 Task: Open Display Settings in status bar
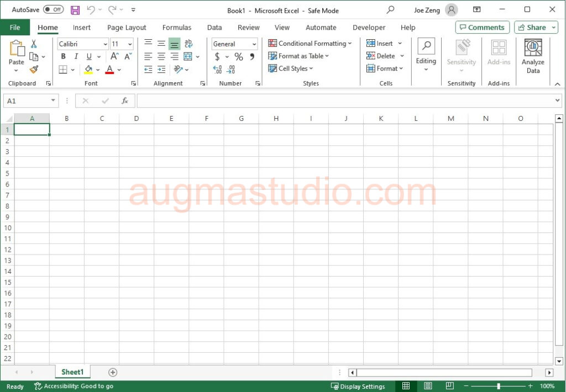point(358,386)
